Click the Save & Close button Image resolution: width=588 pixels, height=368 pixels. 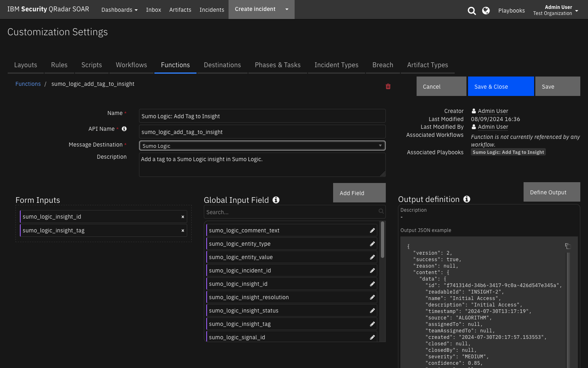click(501, 86)
